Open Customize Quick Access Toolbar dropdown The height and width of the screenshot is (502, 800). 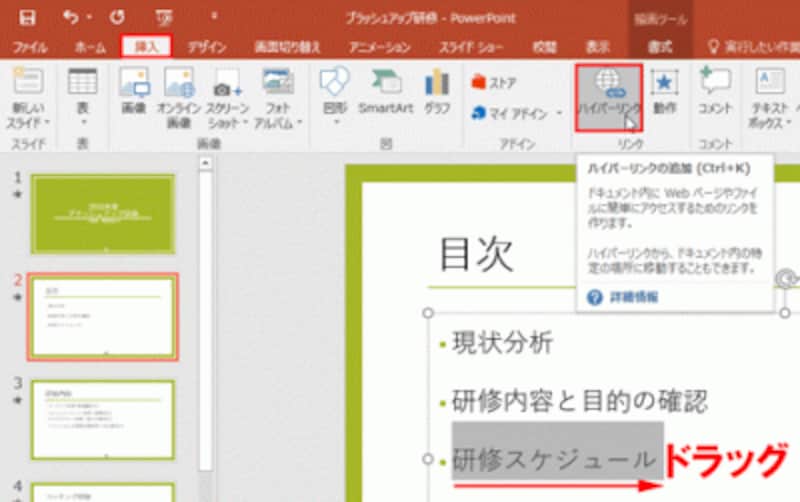214,17
